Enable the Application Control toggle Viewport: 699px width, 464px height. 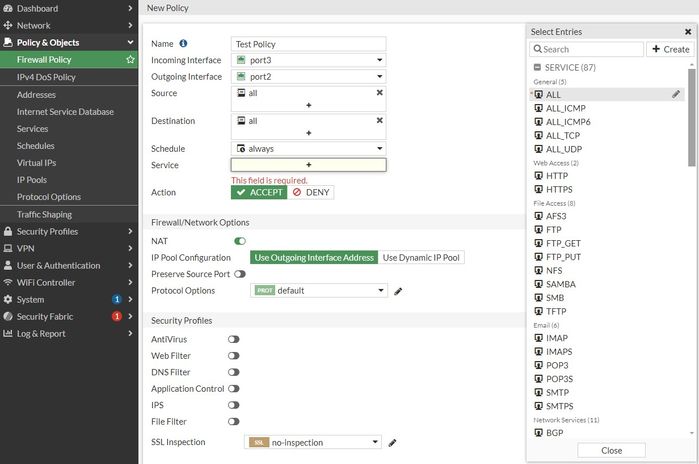tap(234, 389)
